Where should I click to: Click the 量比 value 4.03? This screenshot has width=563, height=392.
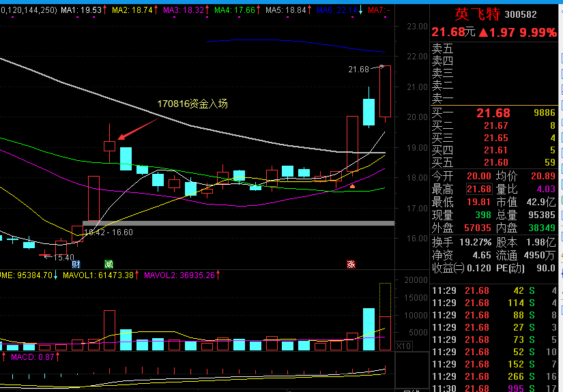coord(546,189)
